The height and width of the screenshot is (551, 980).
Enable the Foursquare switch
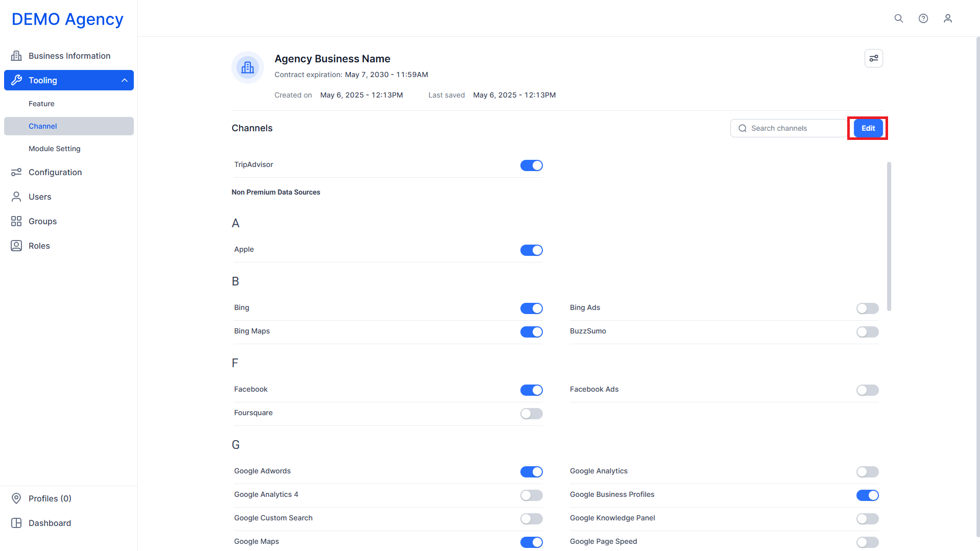pos(531,414)
